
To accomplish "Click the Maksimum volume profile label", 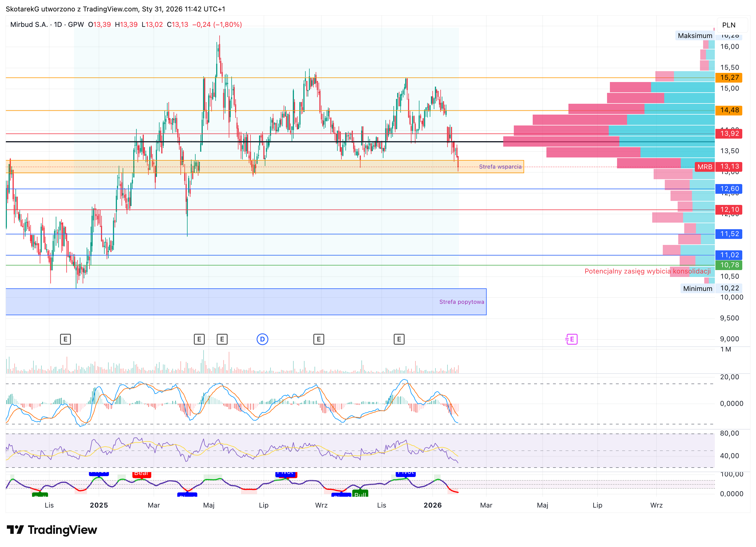I will coord(695,36).
